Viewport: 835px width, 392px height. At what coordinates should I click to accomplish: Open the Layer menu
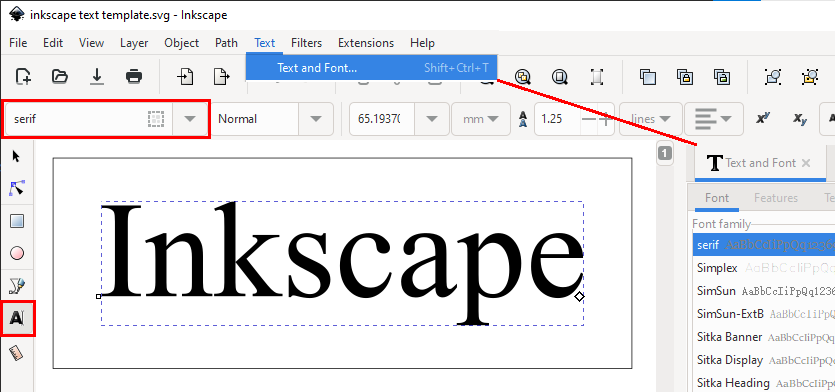(x=134, y=43)
